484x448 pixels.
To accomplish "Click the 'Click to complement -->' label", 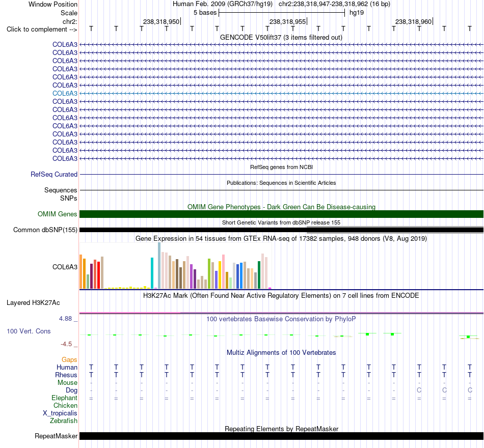I will (42, 30).
